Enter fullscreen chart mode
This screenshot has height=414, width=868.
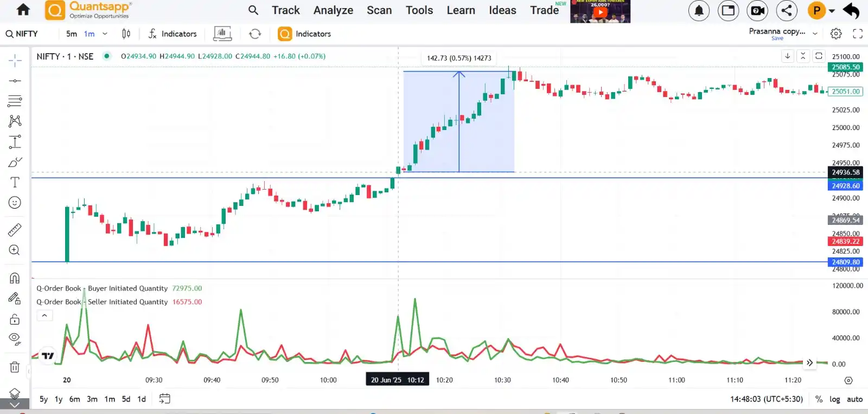pyautogui.click(x=858, y=34)
